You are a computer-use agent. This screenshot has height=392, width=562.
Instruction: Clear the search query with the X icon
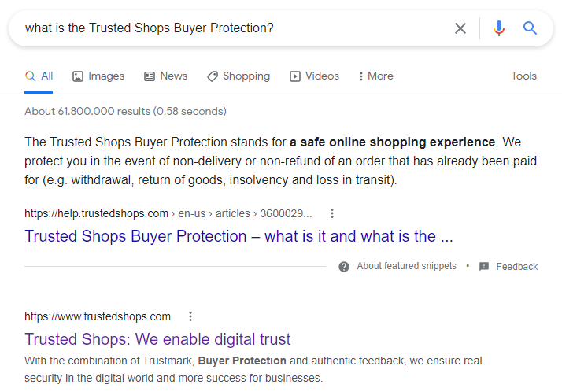pyautogui.click(x=460, y=28)
